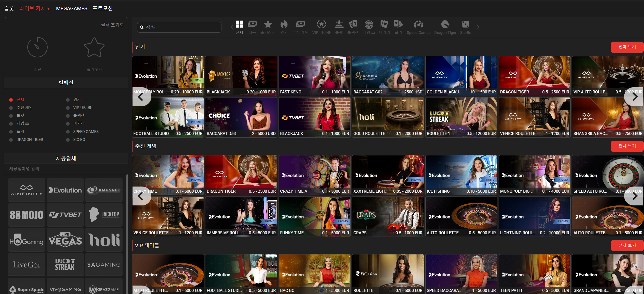Open the 최근 clock icon in sidebar
The width and height of the screenshot is (644, 294).
[x=37, y=47]
